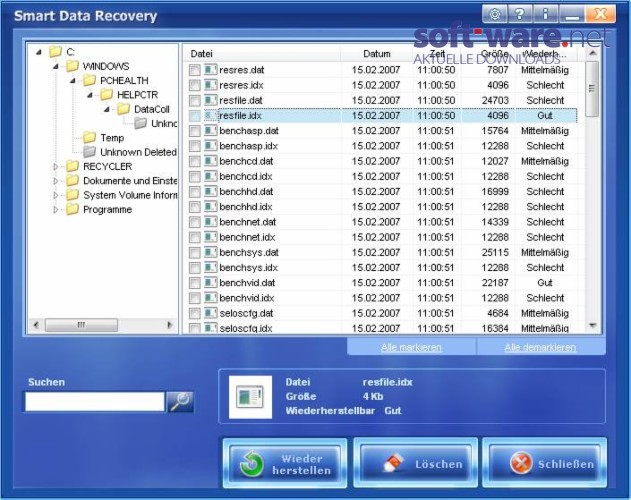Click the folder tree scroll-left arrow

[37, 324]
